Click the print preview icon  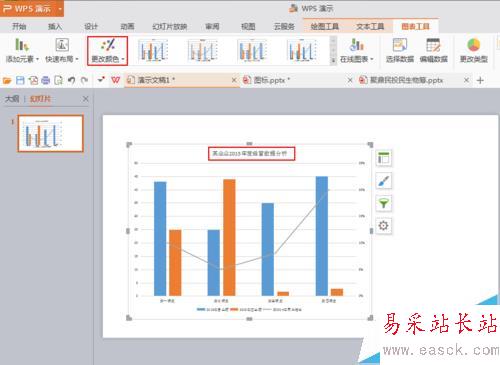(59, 80)
